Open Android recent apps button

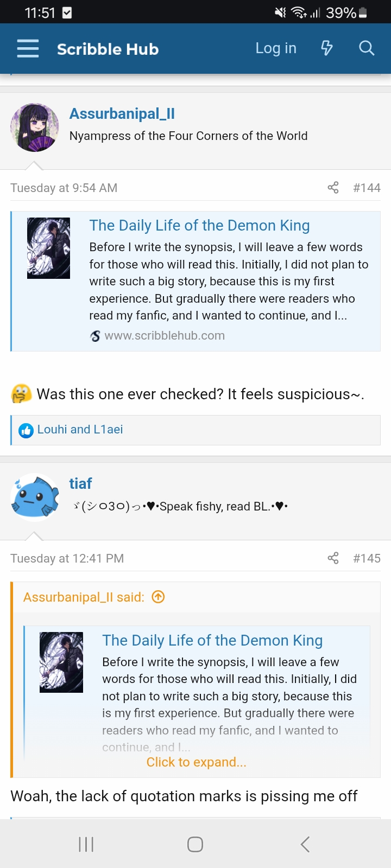(x=86, y=844)
